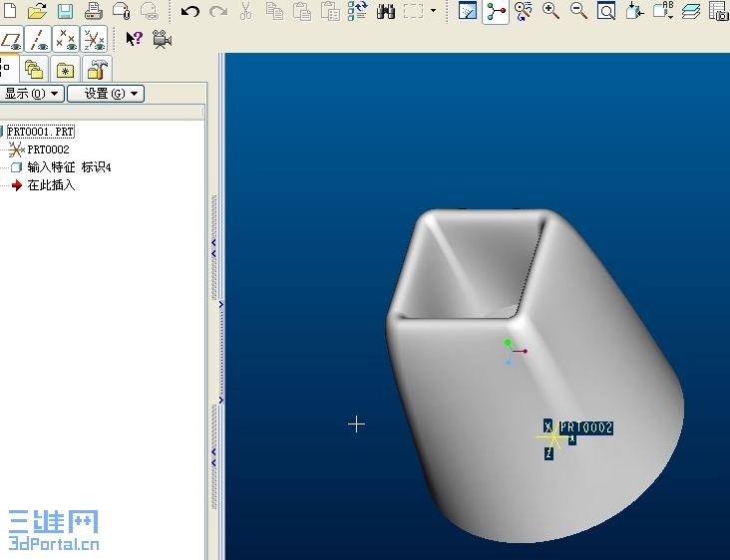This screenshot has height=560, width=730.
Task: Select PRT0001.PRT in the model tree
Action: coord(40,132)
